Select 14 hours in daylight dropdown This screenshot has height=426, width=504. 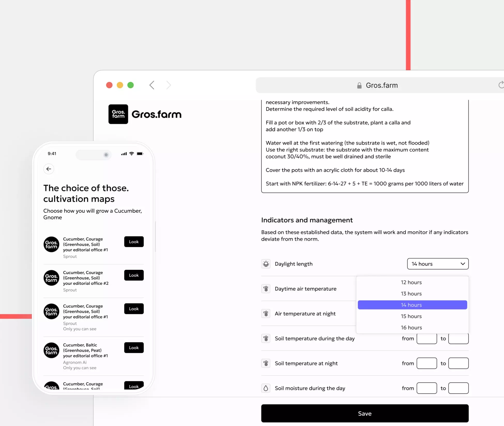click(x=411, y=305)
